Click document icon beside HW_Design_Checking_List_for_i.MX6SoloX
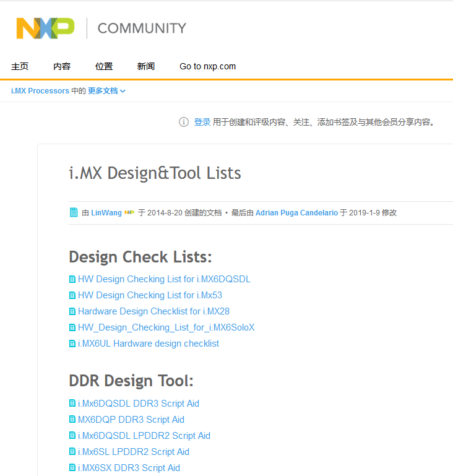The width and height of the screenshot is (453, 476). (72, 327)
